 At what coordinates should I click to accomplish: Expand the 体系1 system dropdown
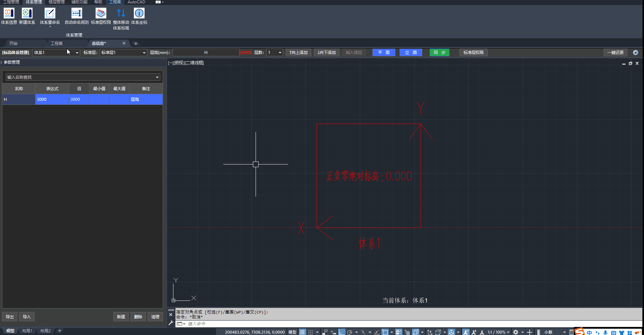(x=77, y=53)
